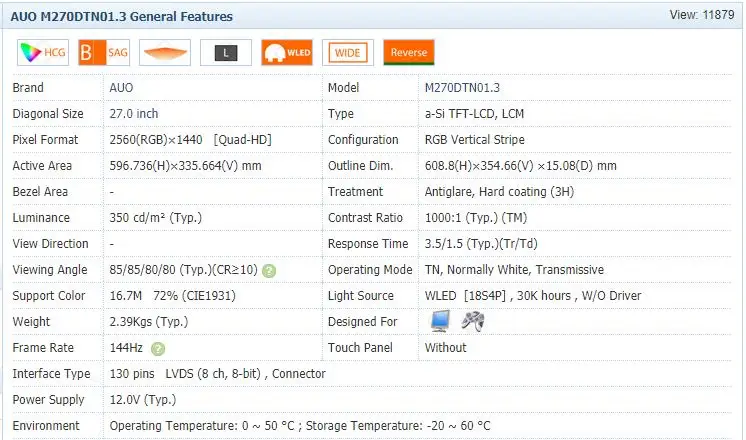This screenshot has height=440, width=746.
Task: Open the Viewing Angle help question mark
Action: (269, 271)
